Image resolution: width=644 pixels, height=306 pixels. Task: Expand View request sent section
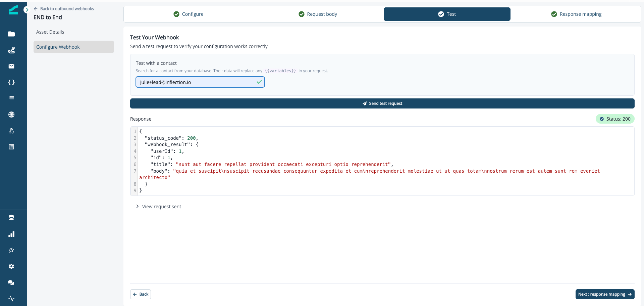159,207
